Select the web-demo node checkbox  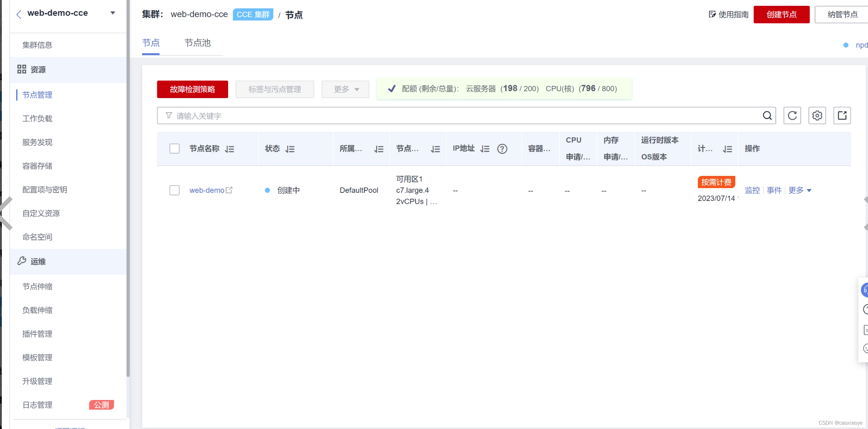[174, 190]
